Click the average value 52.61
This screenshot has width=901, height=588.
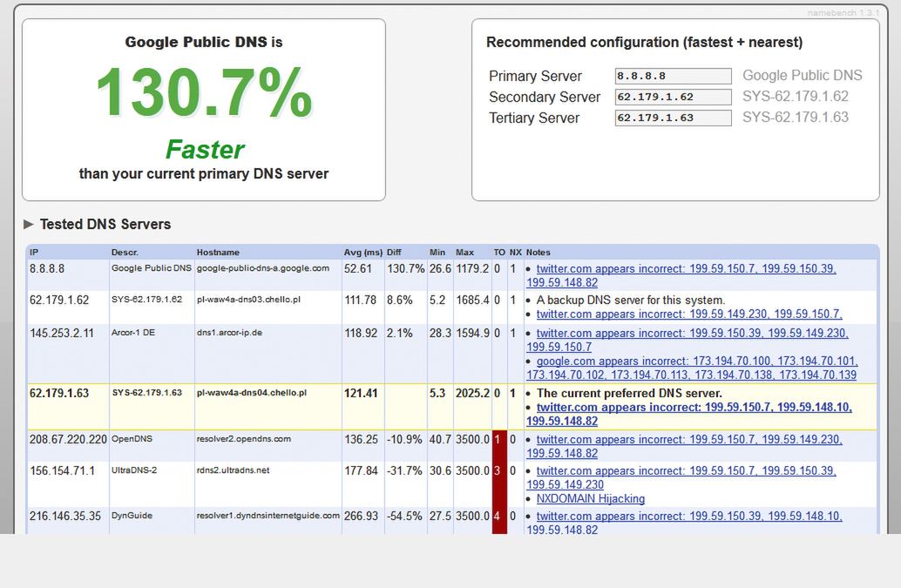358,268
